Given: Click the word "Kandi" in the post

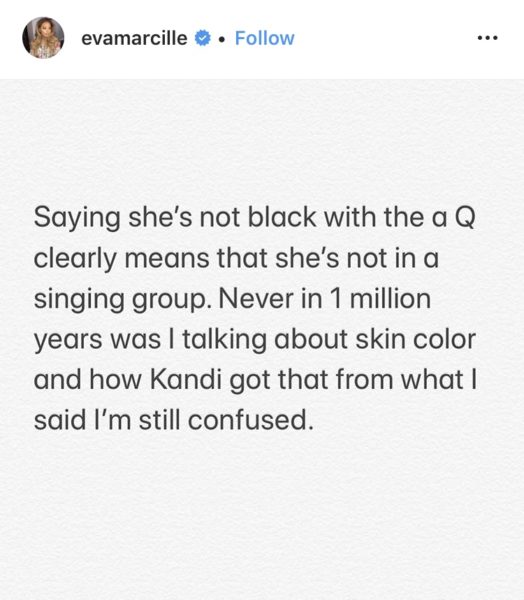Looking at the screenshot, I should pos(186,379).
